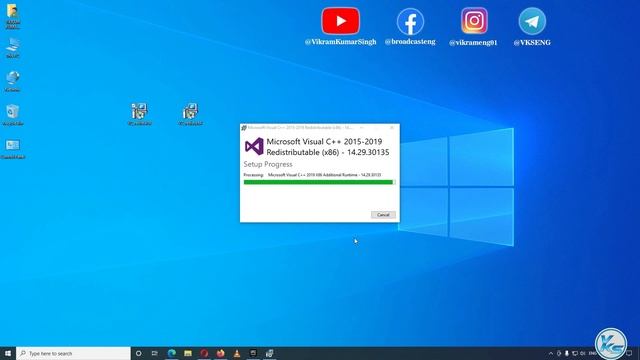The width and height of the screenshot is (640, 360).
Task: Launch Microsoft Edge from the taskbar
Action: (x=171, y=353)
